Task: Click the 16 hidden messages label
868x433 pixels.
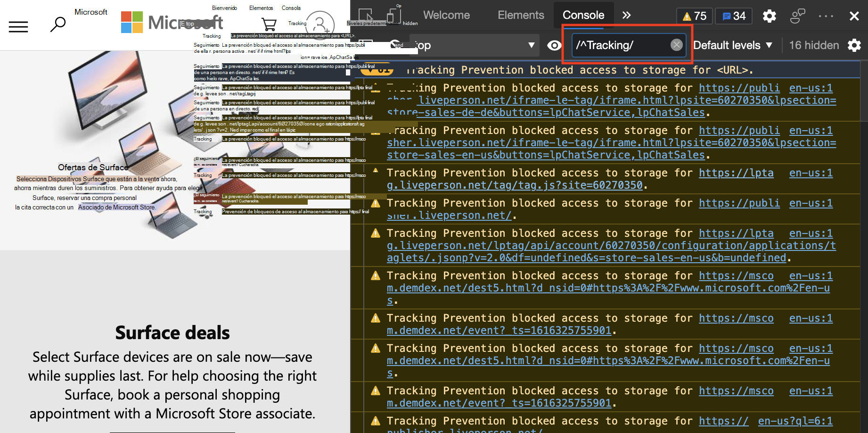Action: click(814, 45)
